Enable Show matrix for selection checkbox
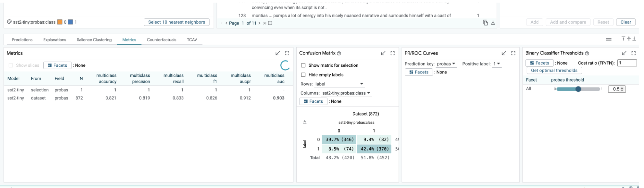 click(303, 65)
